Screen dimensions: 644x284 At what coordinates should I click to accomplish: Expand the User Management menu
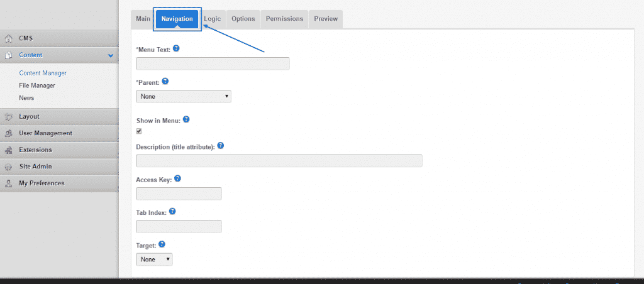pos(59,133)
